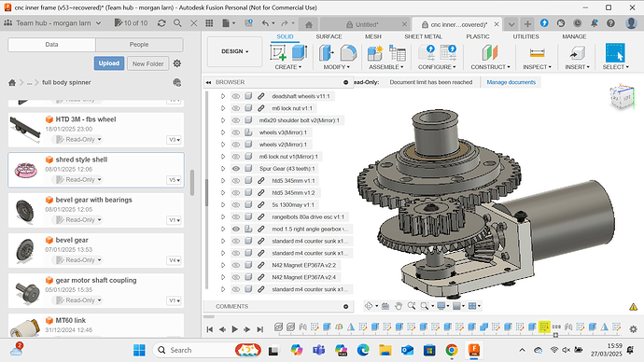This screenshot has height=362, width=644.
Task: Open the DESIGN workspace dropdown
Action: (234, 51)
